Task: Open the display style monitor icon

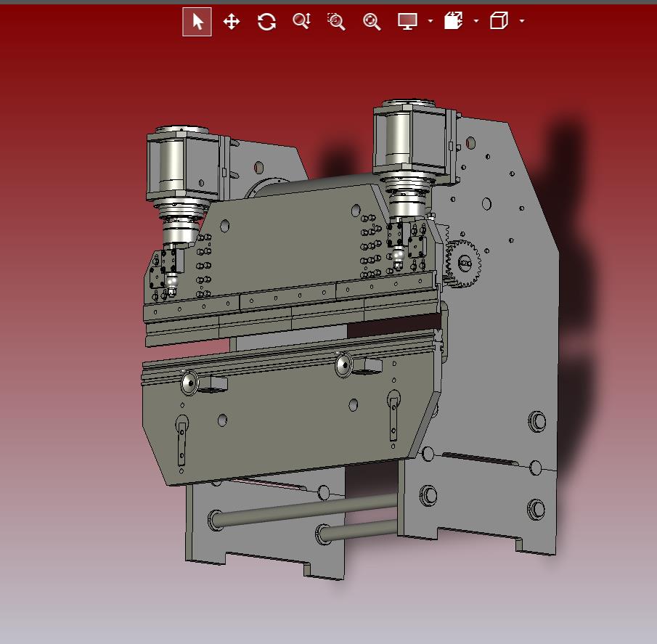Action: coord(407,21)
